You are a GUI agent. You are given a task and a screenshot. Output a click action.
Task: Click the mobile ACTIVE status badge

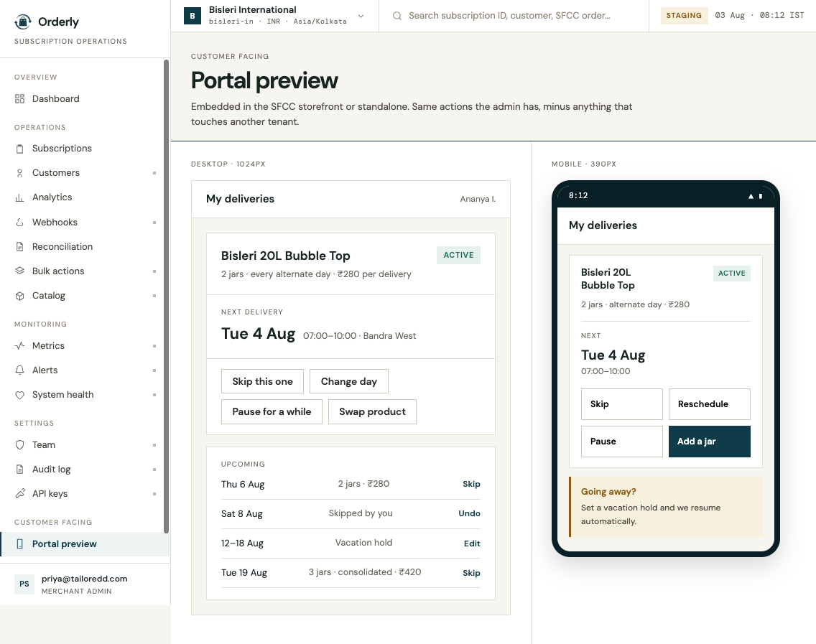(x=732, y=274)
